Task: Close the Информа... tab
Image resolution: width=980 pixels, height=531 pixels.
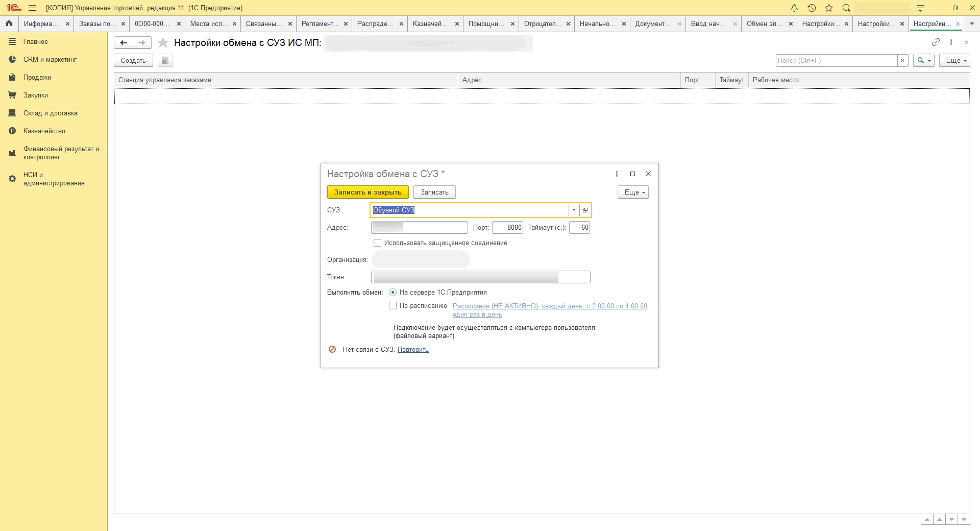Action: pos(67,24)
